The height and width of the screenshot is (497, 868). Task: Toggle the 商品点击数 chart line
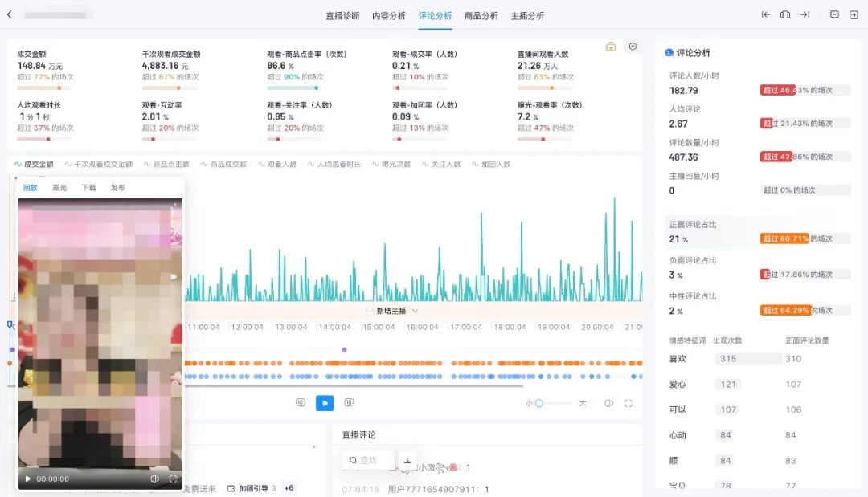[166, 164]
